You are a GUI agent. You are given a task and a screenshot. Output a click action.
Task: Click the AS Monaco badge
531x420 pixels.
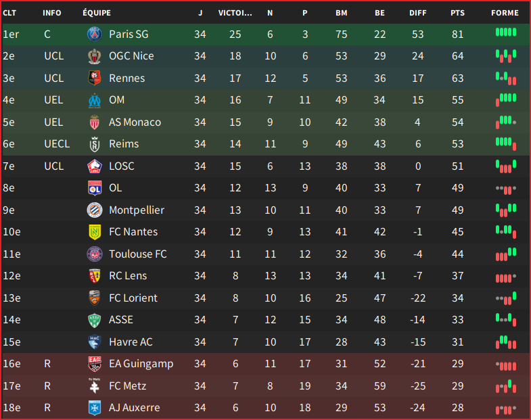[x=95, y=122]
